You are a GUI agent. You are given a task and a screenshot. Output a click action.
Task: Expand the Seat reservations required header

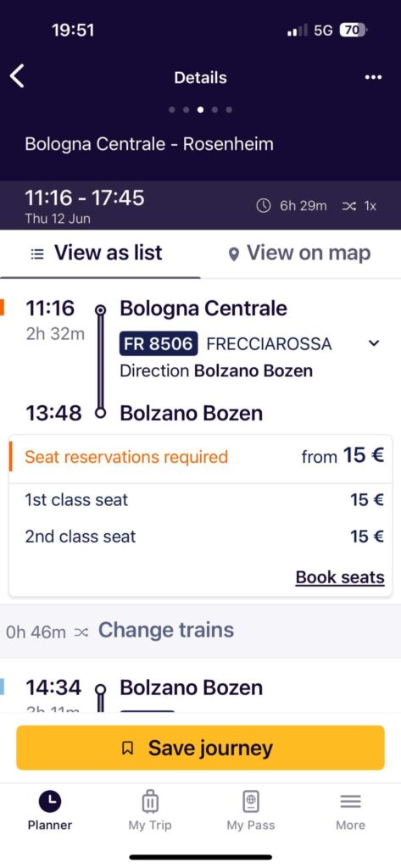(x=200, y=457)
